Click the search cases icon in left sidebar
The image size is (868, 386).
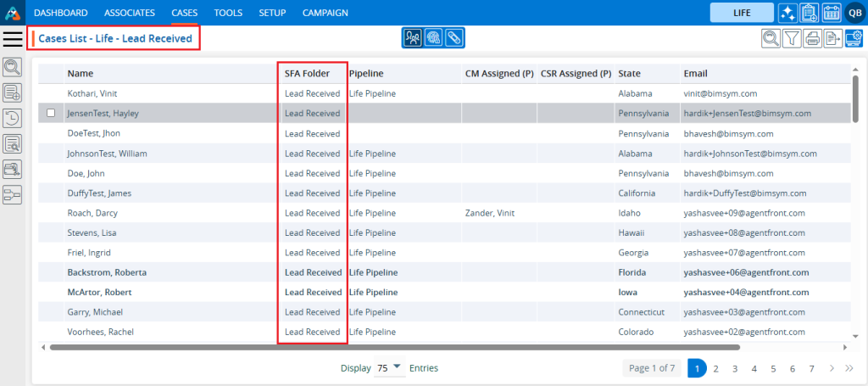tap(13, 68)
